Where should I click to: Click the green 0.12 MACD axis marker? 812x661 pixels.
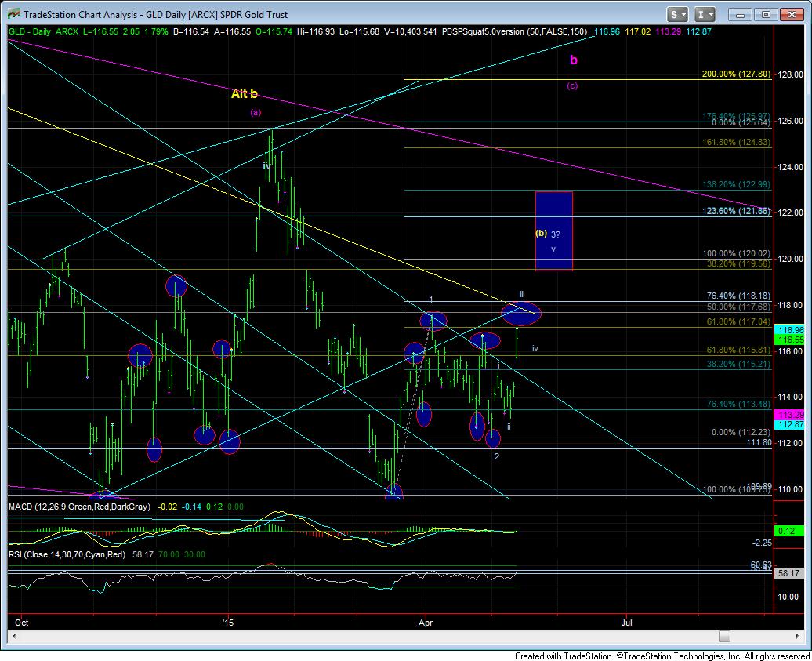coord(789,531)
